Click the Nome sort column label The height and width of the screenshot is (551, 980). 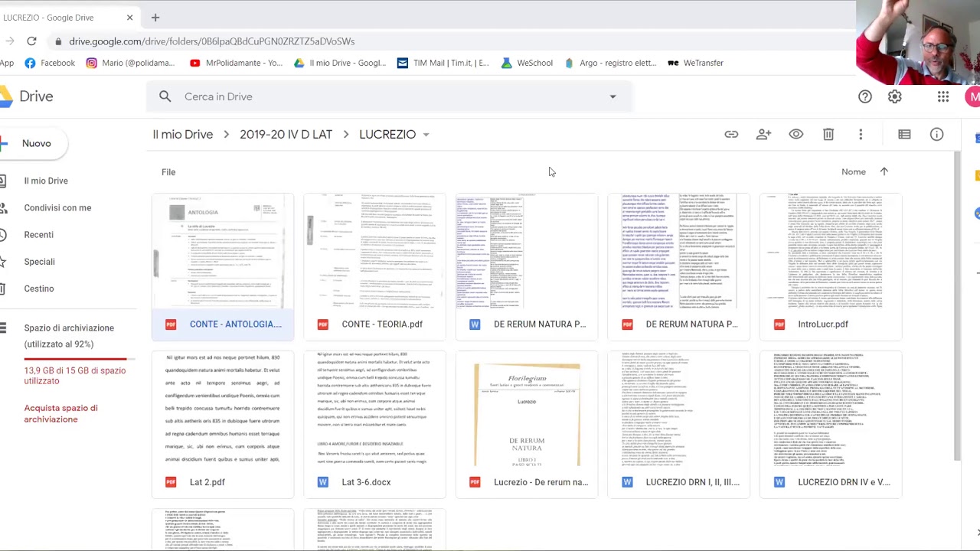click(x=854, y=171)
